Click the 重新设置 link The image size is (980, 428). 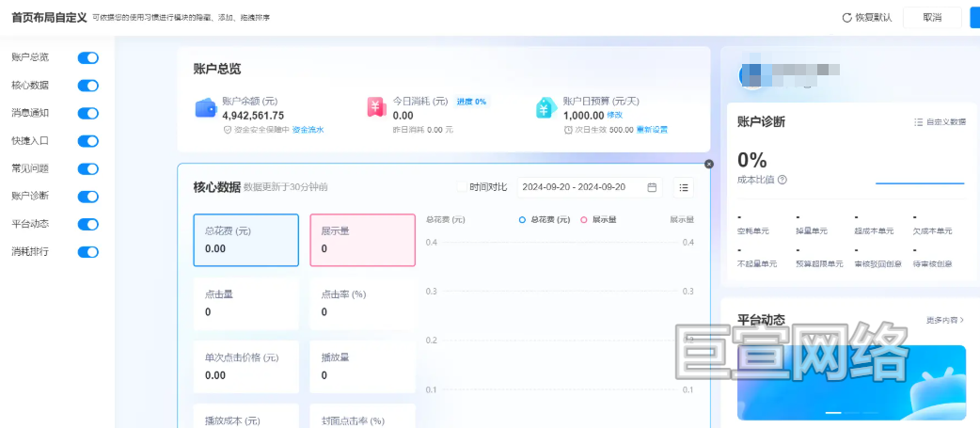tap(652, 130)
